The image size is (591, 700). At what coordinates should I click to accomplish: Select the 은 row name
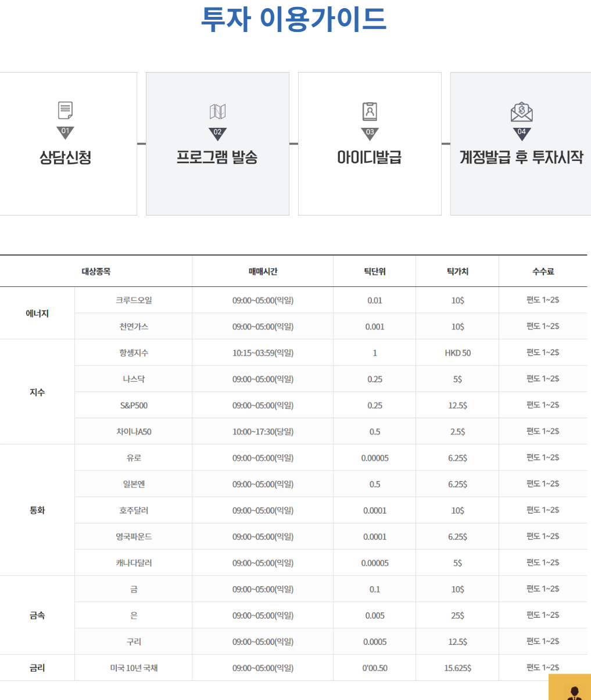click(x=134, y=615)
